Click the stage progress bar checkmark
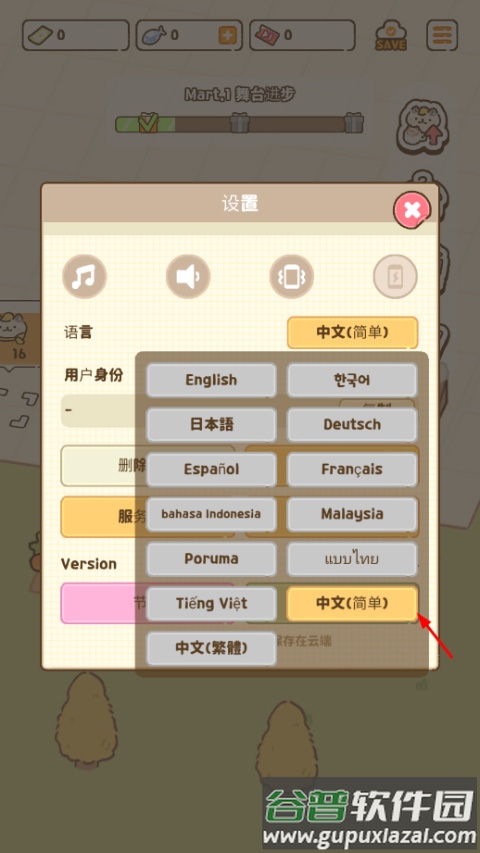This screenshot has width=480, height=853. 147,122
